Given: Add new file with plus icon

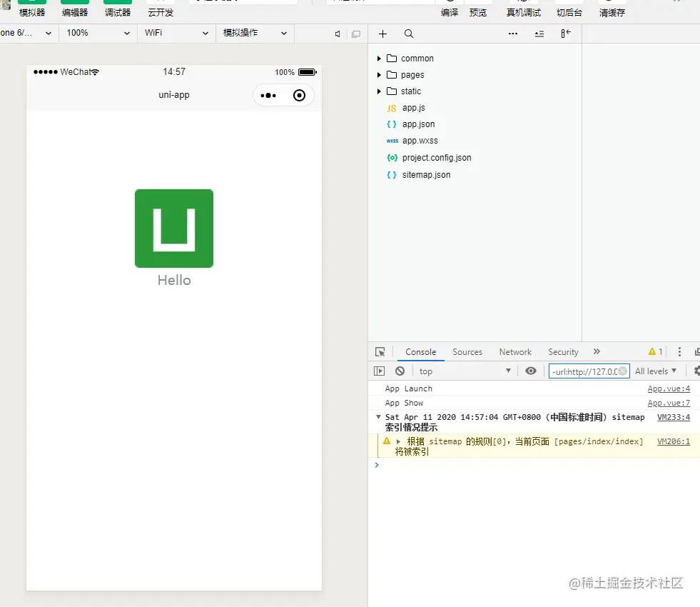Looking at the screenshot, I should [x=382, y=34].
